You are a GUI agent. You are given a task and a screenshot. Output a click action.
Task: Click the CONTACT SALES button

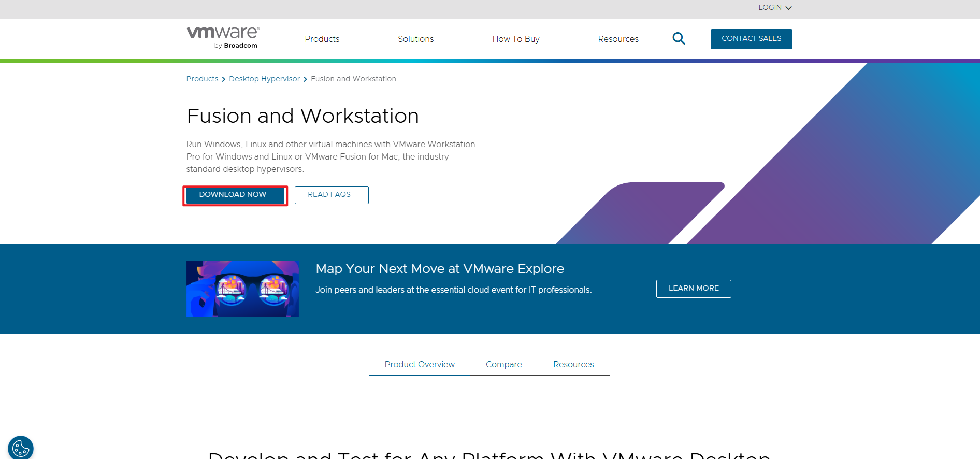click(x=751, y=39)
